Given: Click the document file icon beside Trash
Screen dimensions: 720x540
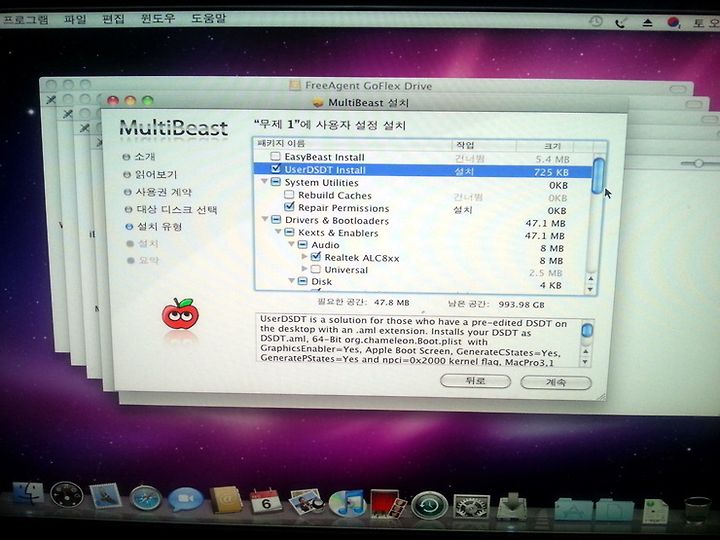Looking at the screenshot, I should 655,511.
